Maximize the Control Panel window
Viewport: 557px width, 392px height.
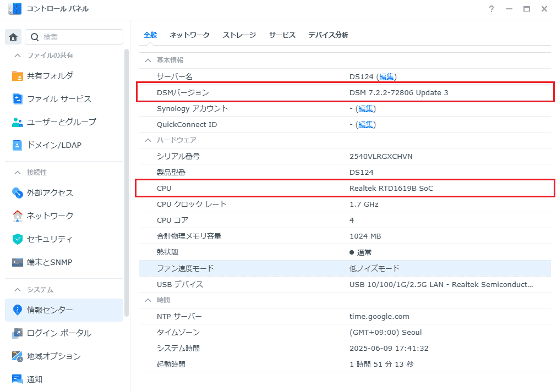click(526, 9)
